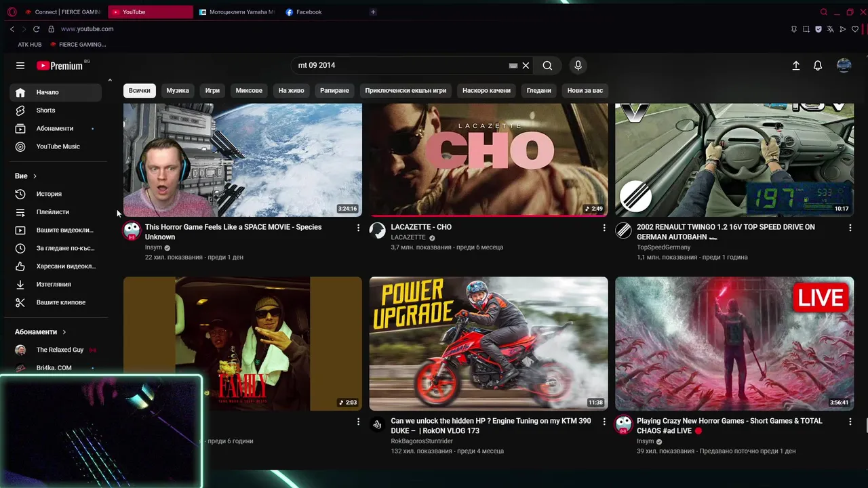Go to the YouTube Premium logo home
Image resolution: width=868 pixels, height=488 pixels.
(x=60, y=66)
